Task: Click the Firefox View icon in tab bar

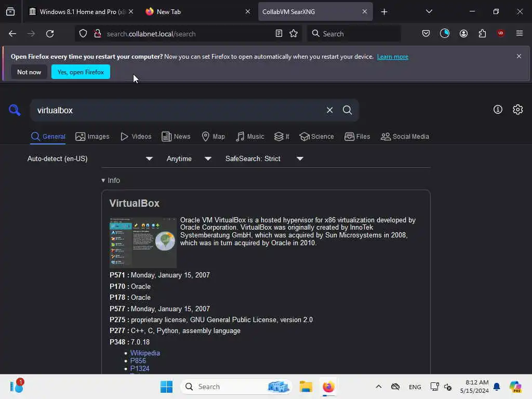Action: [10, 11]
